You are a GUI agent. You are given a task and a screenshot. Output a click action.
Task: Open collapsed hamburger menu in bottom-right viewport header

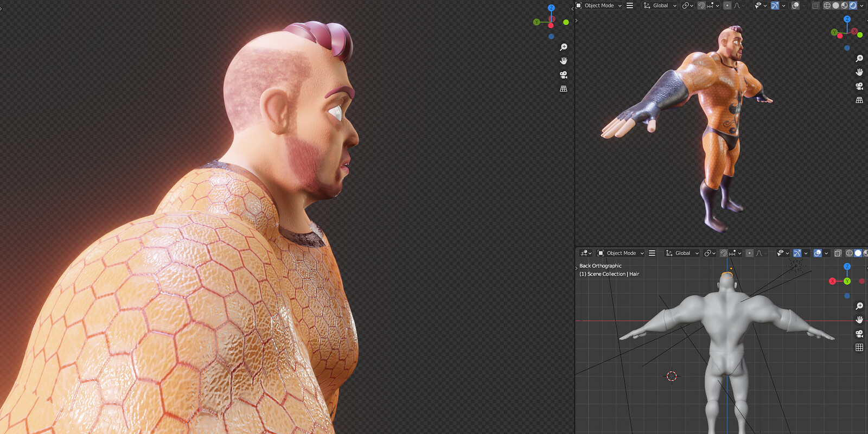coord(652,253)
